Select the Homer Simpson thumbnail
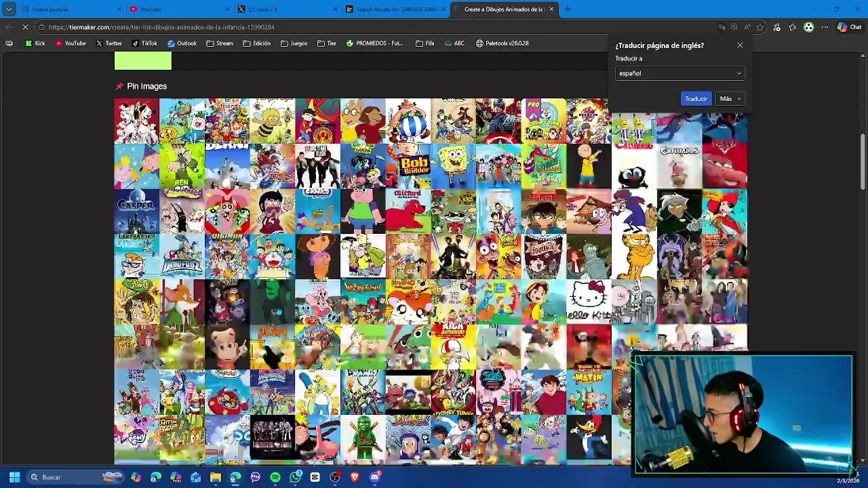Image resolution: width=868 pixels, height=488 pixels. pos(317,392)
